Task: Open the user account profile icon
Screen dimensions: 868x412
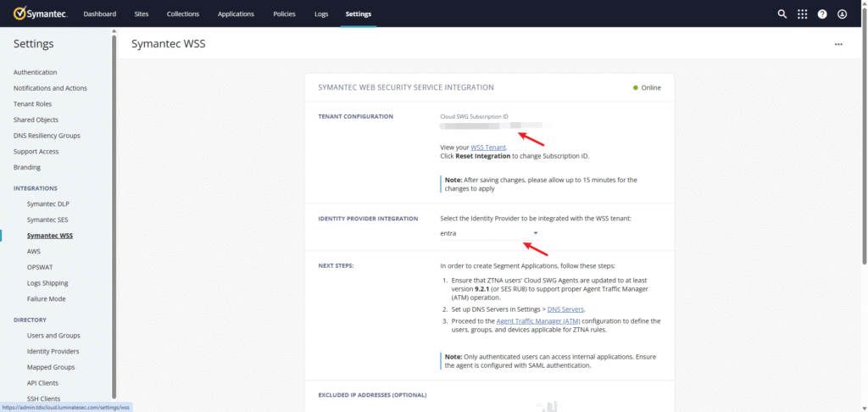Action: click(842, 14)
